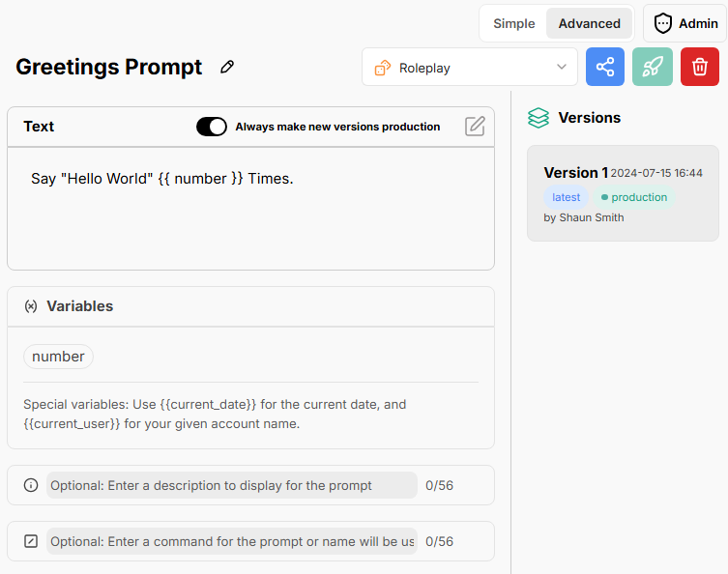Viewport: 728px width, 574px height.
Task: Click the blue share icon button
Action: 605,67
